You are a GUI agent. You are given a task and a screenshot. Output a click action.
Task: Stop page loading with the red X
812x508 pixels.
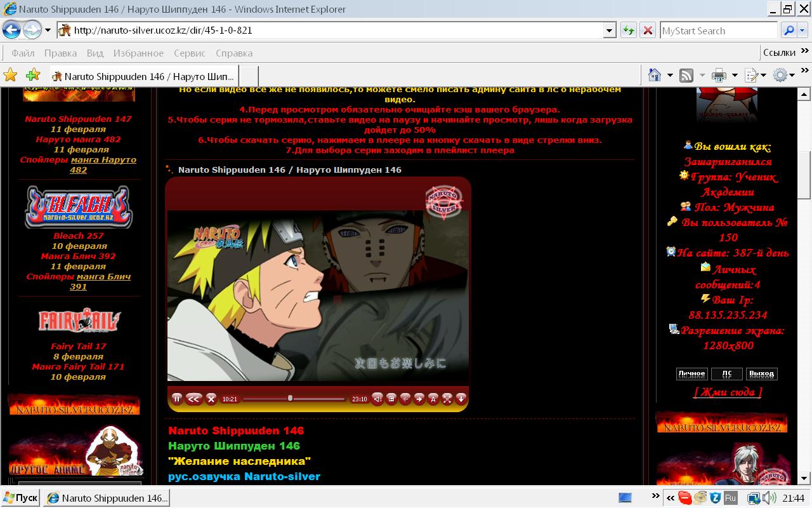click(647, 30)
